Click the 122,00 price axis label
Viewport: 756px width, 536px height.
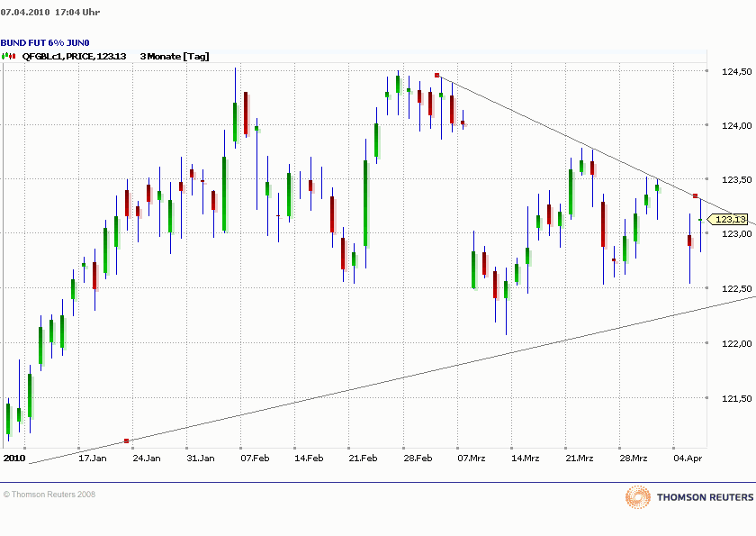737,343
